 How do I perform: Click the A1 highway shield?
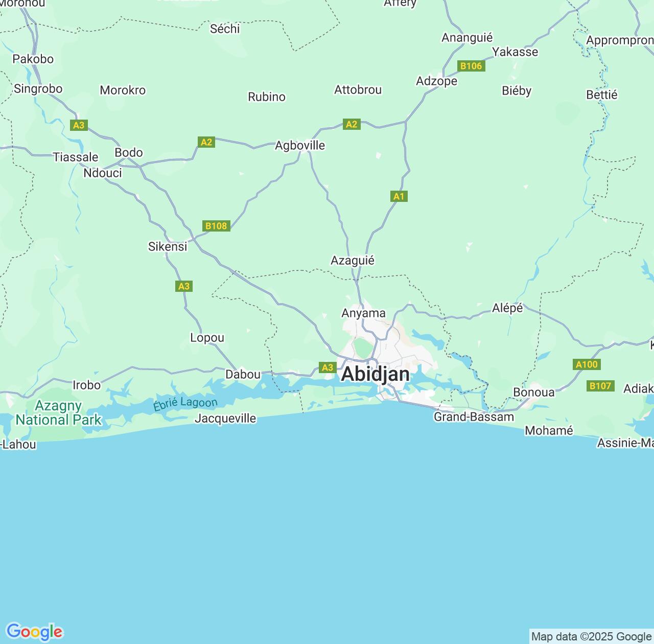point(399,196)
